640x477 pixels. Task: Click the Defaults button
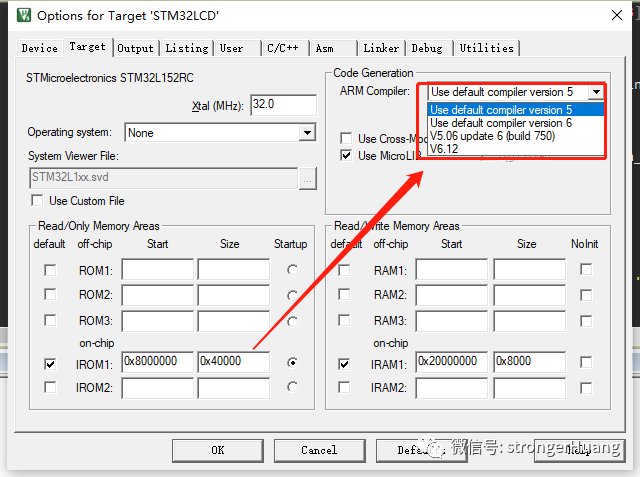(x=421, y=450)
